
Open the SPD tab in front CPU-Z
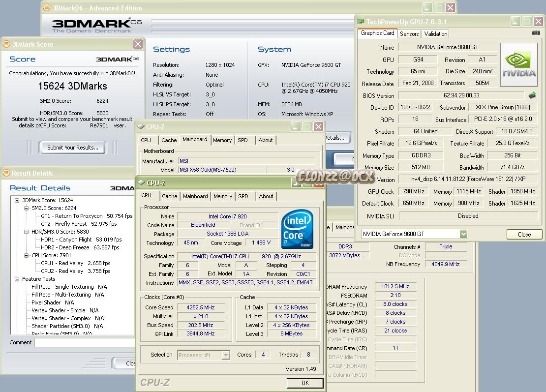243,196
